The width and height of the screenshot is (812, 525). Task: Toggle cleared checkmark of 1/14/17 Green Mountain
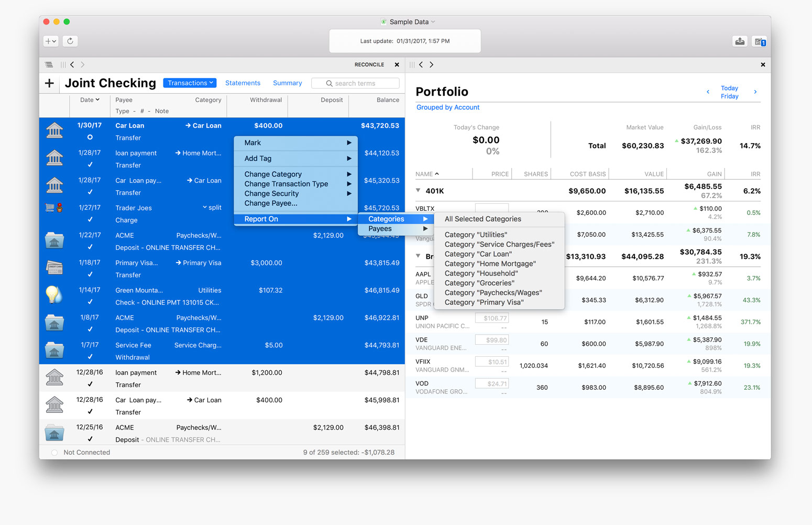pos(90,302)
